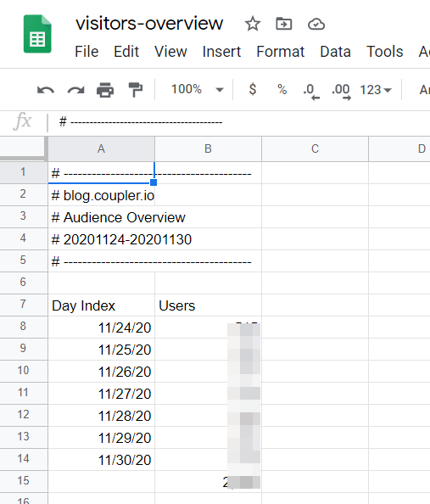This screenshot has width=430, height=504.
Task: Click the select-all corner box
Action: tap(23, 148)
